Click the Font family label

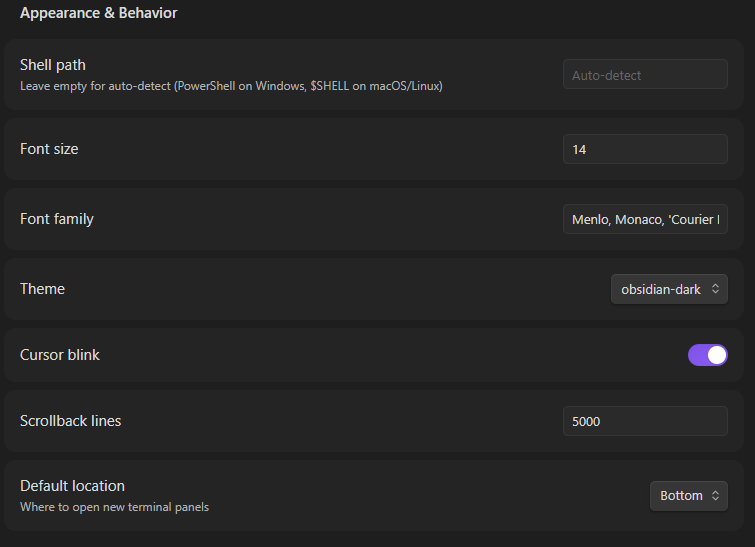[57, 219]
